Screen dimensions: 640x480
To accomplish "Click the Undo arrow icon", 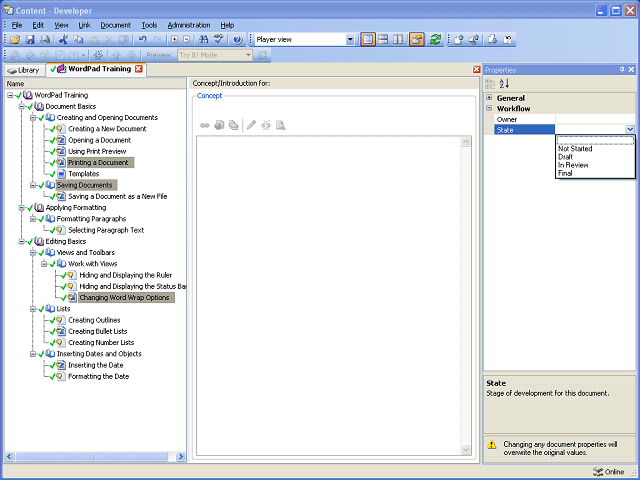I will pyautogui.click(x=142, y=40).
